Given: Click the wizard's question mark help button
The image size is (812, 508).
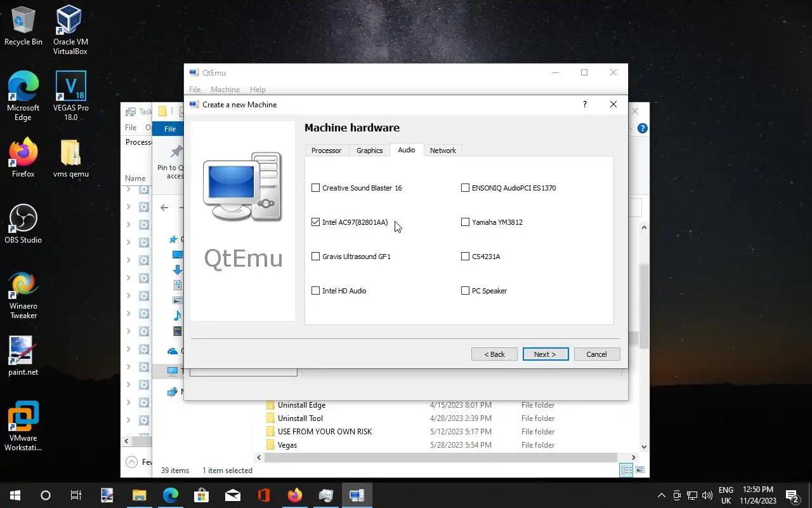Looking at the screenshot, I should pyautogui.click(x=584, y=105).
